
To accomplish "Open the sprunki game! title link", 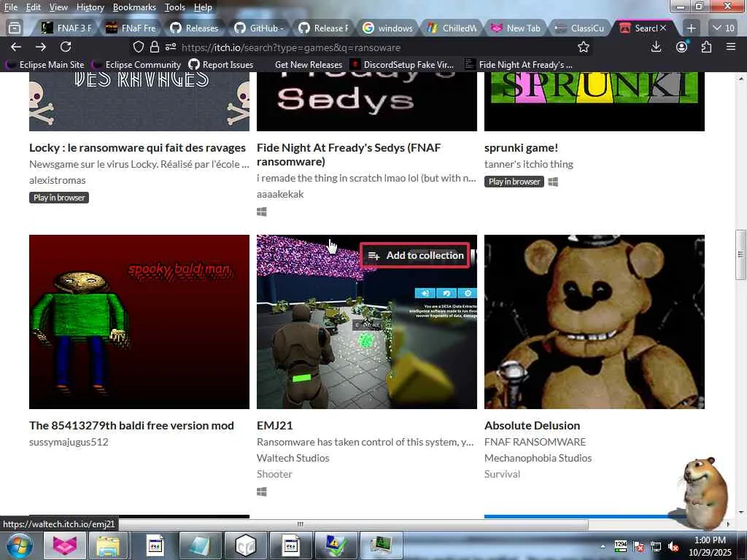I will click(x=521, y=147).
